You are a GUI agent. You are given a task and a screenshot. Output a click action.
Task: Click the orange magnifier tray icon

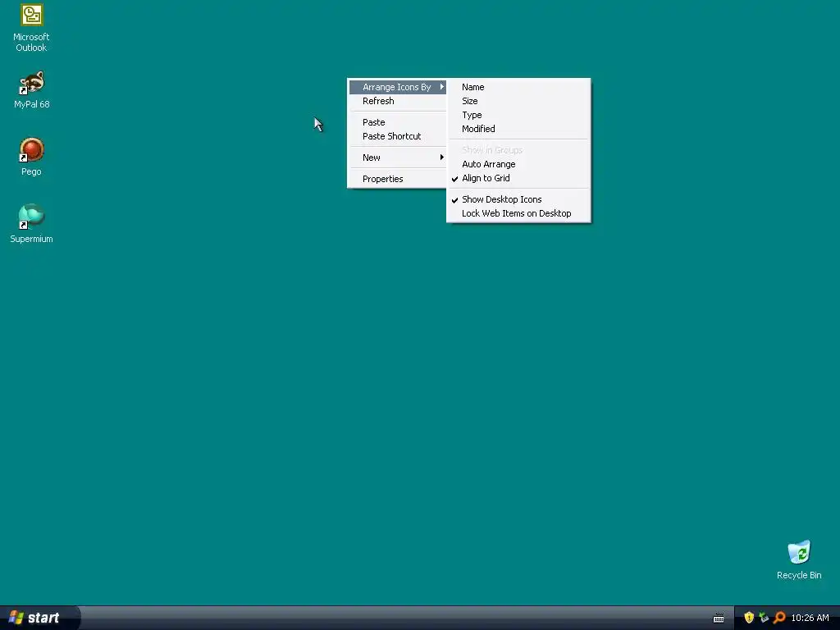tap(779, 618)
